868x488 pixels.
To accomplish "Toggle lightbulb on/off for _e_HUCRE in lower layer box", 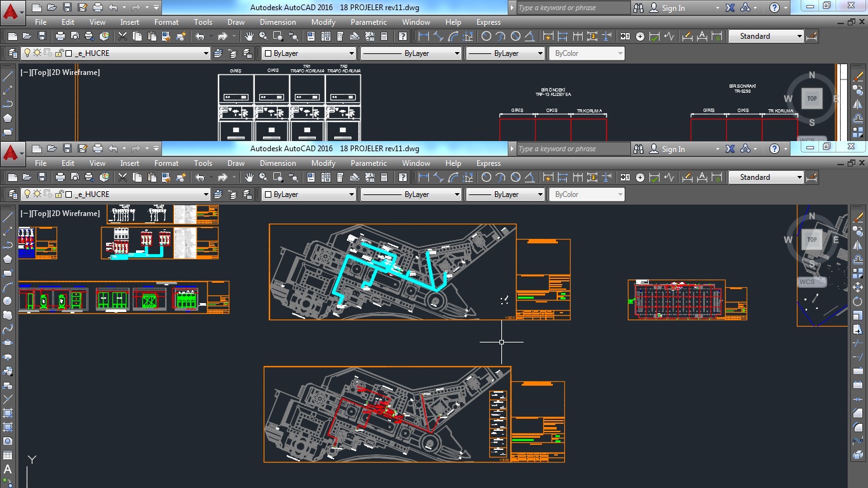I will coord(27,194).
